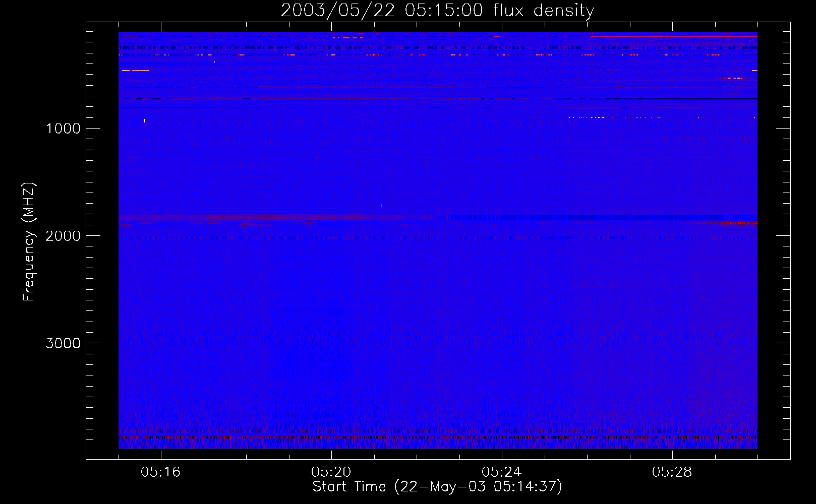
Task: Click the 1000 frequency tick label
Action: click(64, 129)
